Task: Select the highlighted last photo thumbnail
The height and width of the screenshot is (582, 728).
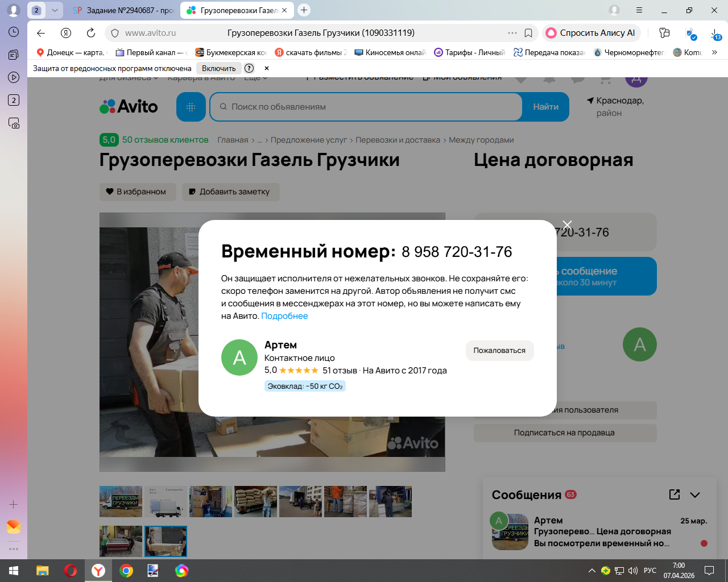Action: pos(166,541)
